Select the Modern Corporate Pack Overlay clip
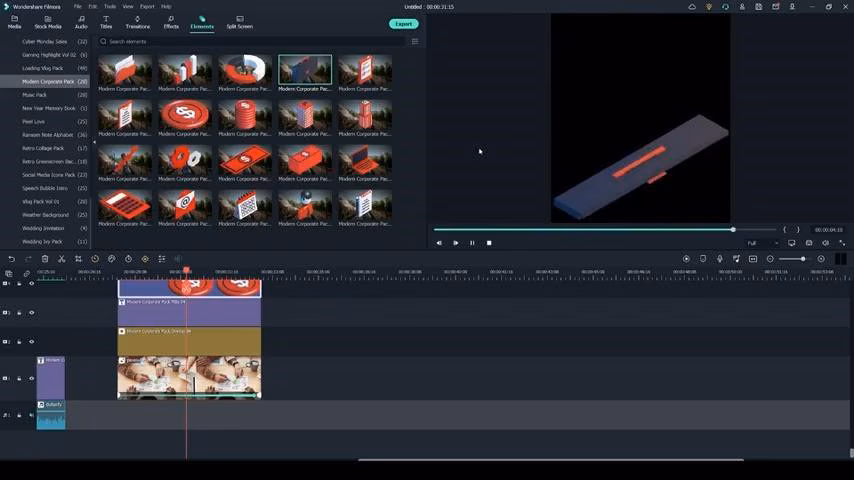Image resolution: width=854 pixels, height=480 pixels. 189,342
